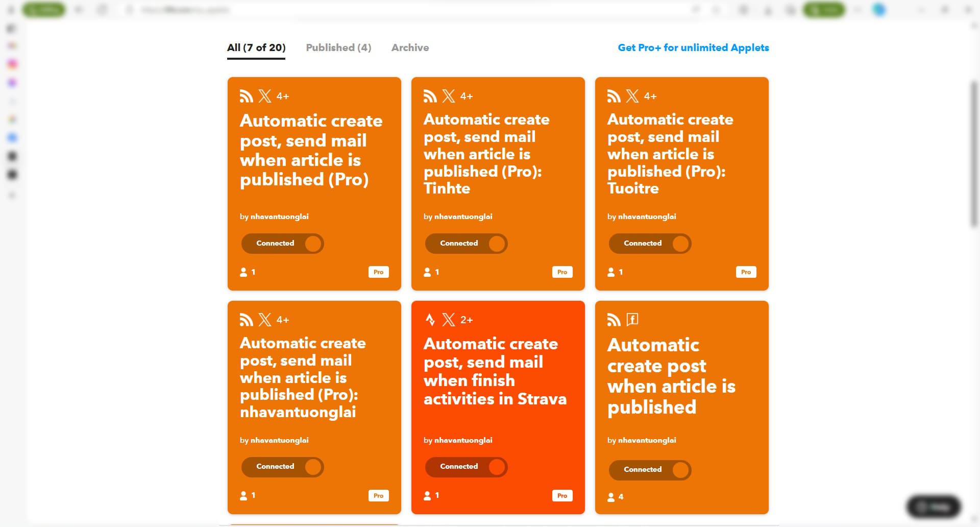Click the dark Help button
The width and height of the screenshot is (980, 527).
point(934,507)
